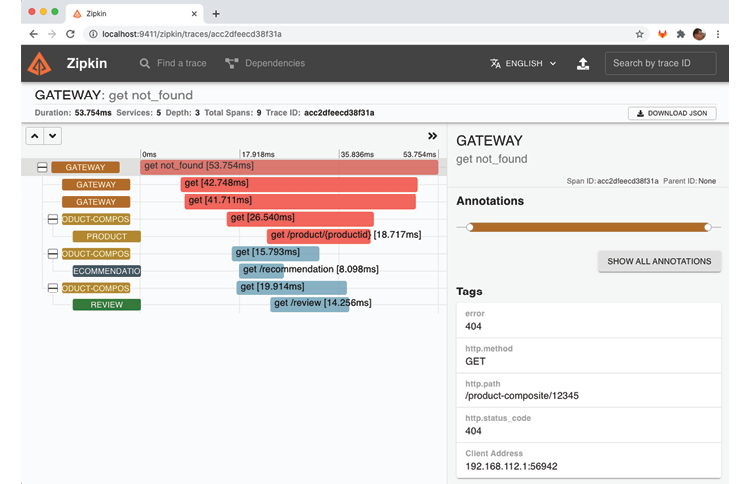
Task: Click the upload JSON icon
Action: [583, 64]
